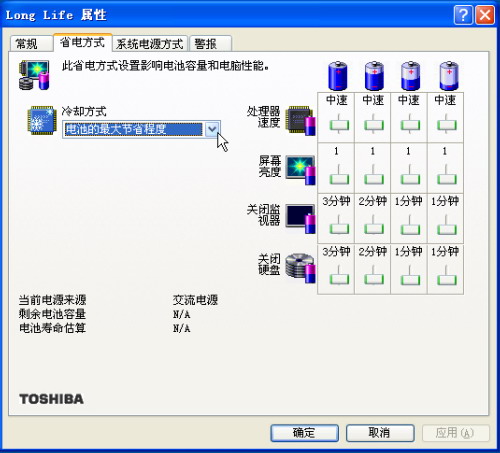Viewport: 500px width, 453px height.
Task: Click the 剩余电池容量 label
Action: click(x=52, y=314)
